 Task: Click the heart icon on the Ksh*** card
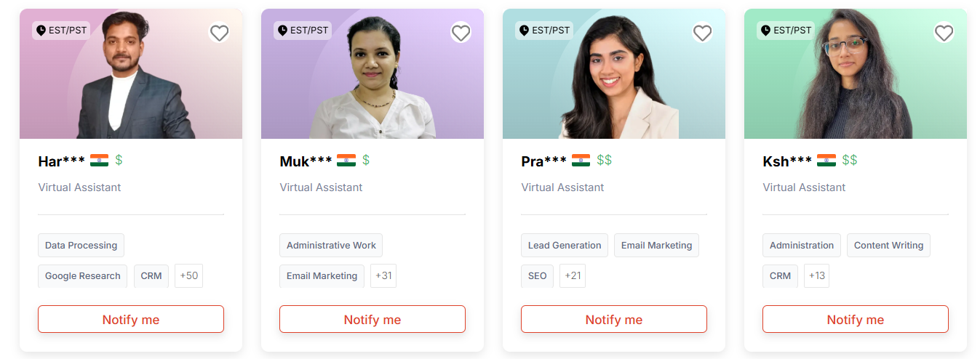click(944, 33)
